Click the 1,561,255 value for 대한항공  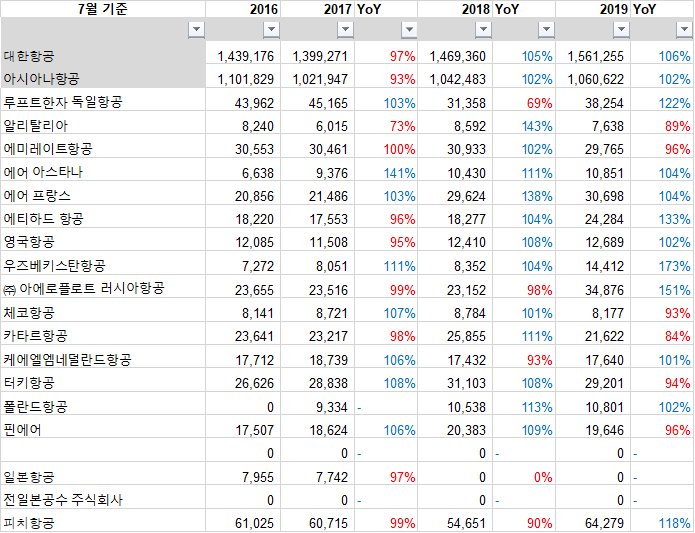pos(595,56)
